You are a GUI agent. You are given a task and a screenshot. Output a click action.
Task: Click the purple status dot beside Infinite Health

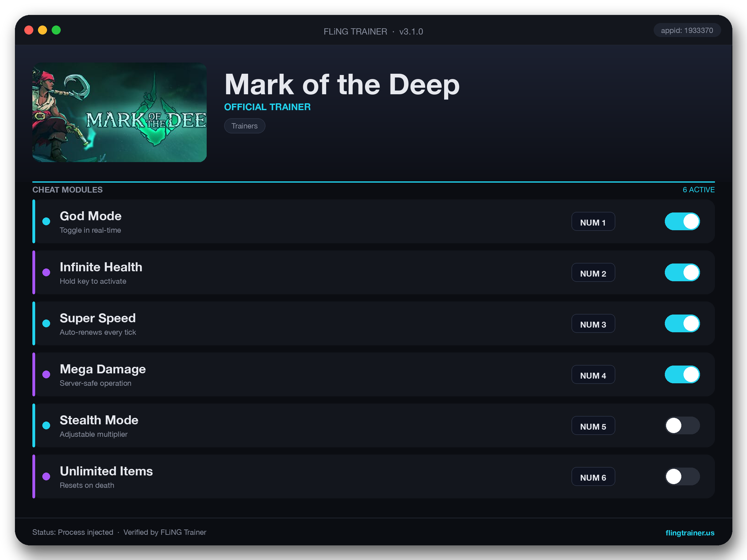pyautogui.click(x=46, y=273)
